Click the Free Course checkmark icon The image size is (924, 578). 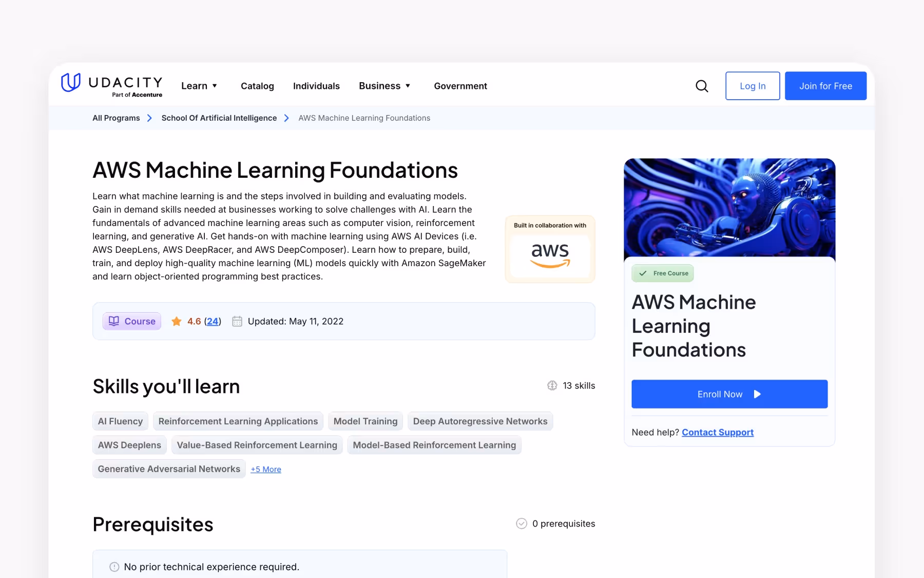click(x=643, y=273)
